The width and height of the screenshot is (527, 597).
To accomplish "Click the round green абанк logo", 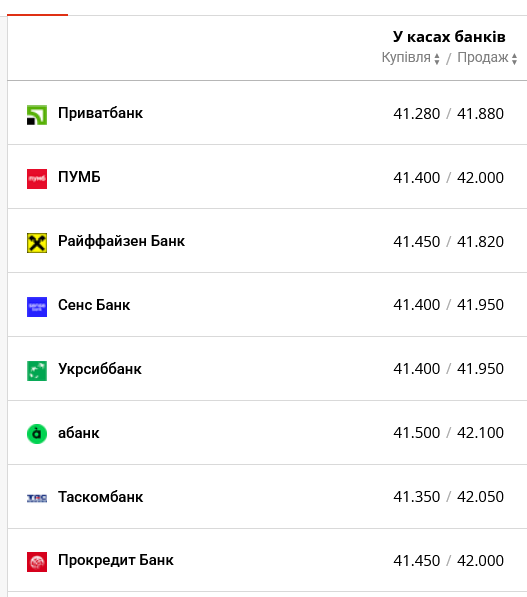I will [x=37, y=434].
